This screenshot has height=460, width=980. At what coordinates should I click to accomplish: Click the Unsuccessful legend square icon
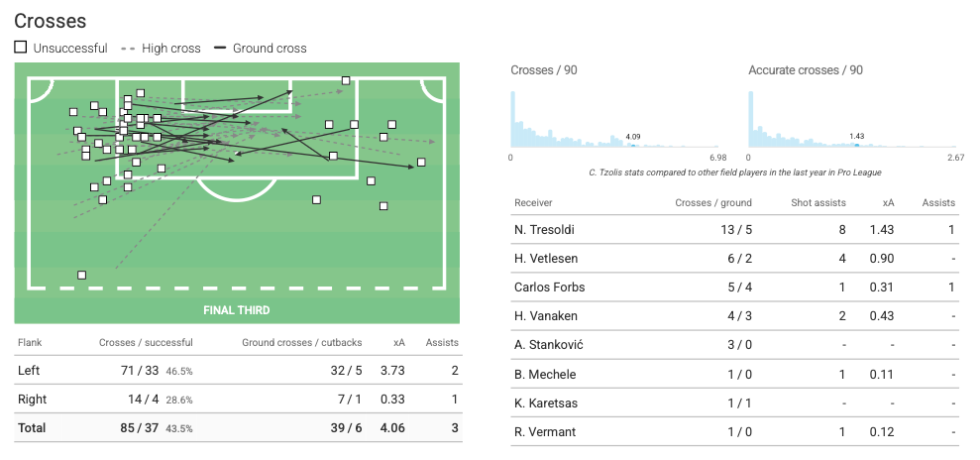[x=21, y=48]
